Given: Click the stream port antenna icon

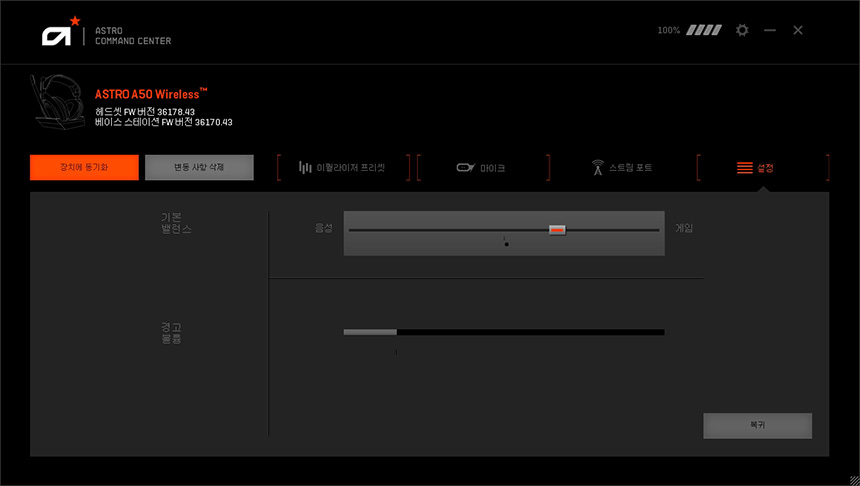Looking at the screenshot, I should [x=598, y=167].
